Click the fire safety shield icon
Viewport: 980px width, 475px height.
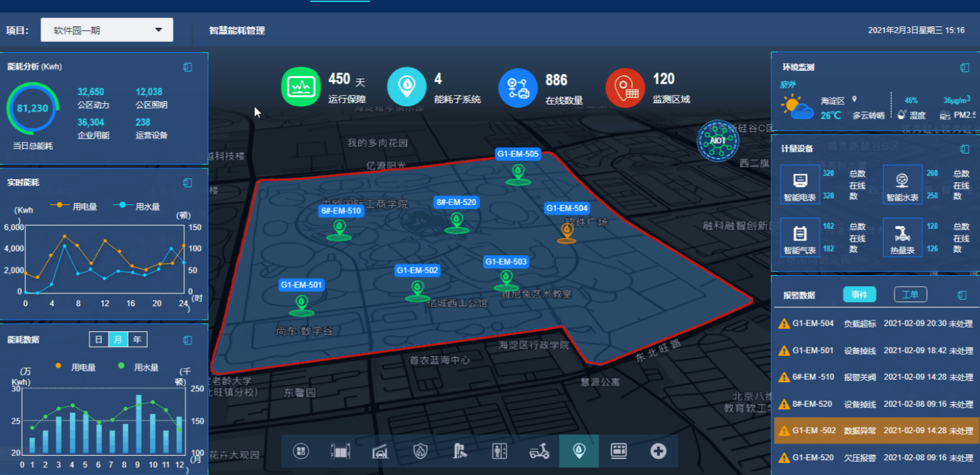[420, 451]
